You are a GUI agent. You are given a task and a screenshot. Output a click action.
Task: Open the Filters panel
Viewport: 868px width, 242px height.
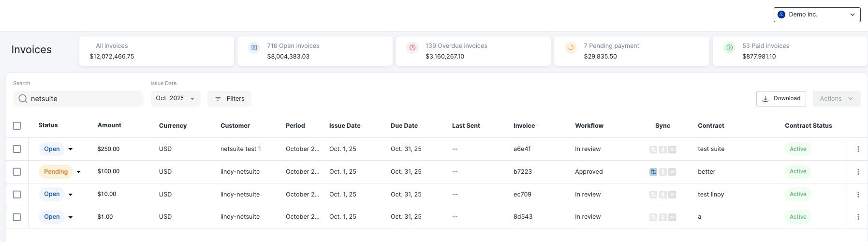click(229, 99)
